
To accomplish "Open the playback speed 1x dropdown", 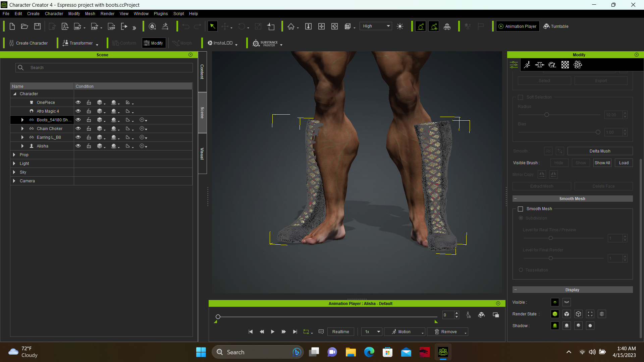I will (372, 332).
